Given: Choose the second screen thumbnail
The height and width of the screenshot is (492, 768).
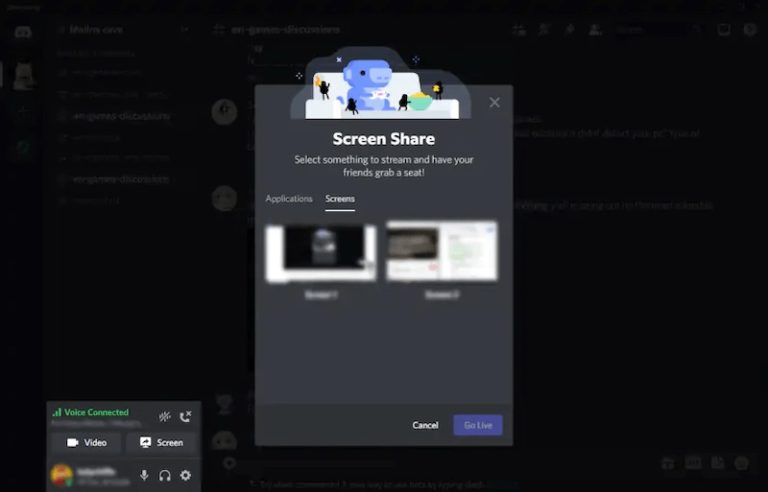Looking at the screenshot, I should 441,252.
